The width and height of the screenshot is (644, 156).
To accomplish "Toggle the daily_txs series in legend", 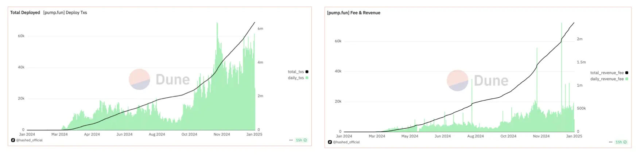I will pyautogui.click(x=296, y=78).
